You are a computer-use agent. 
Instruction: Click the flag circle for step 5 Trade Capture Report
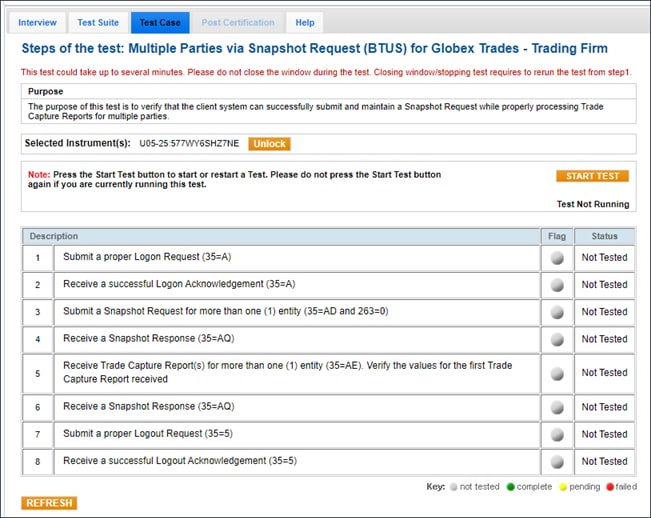[556, 373]
